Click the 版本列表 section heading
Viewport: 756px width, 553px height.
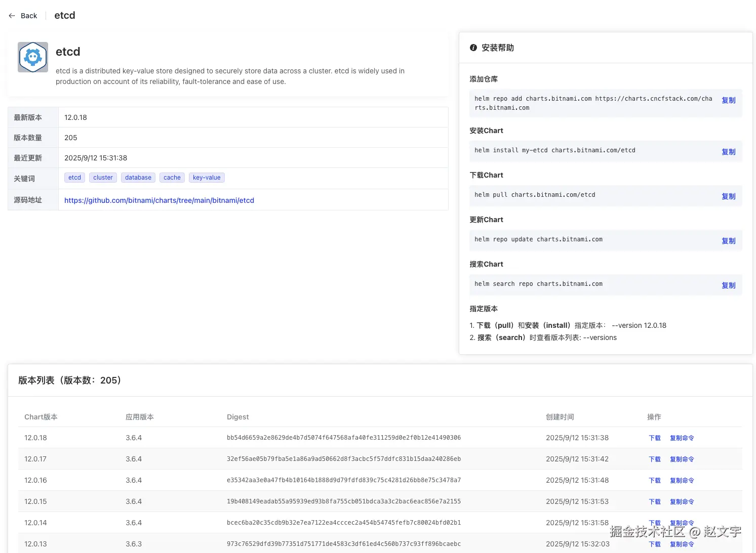70,380
